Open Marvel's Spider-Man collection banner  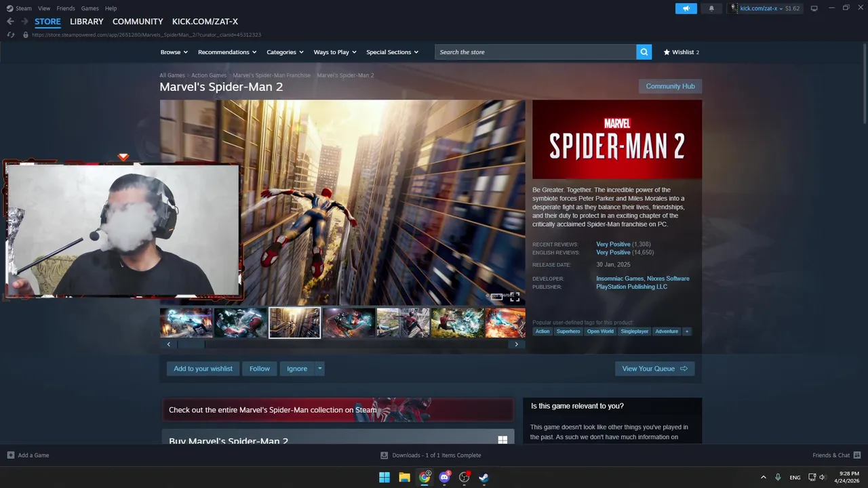(x=338, y=410)
